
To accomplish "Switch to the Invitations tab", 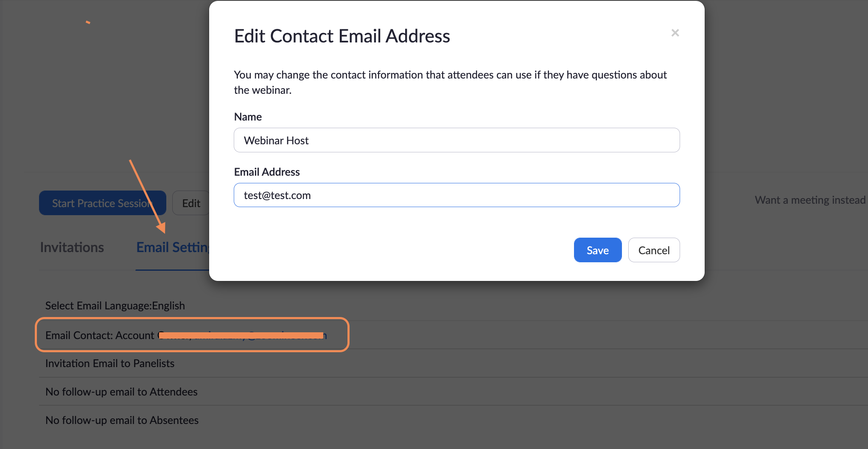I will 72,247.
